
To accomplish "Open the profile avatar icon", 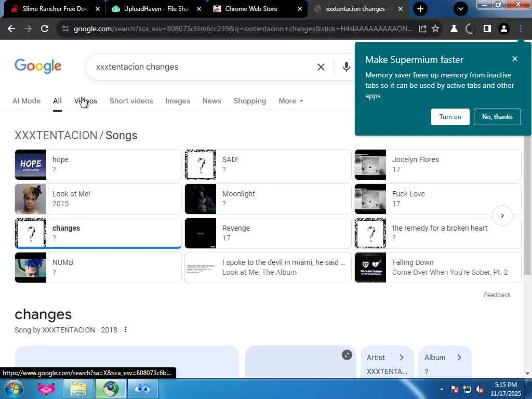I will coord(504,29).
